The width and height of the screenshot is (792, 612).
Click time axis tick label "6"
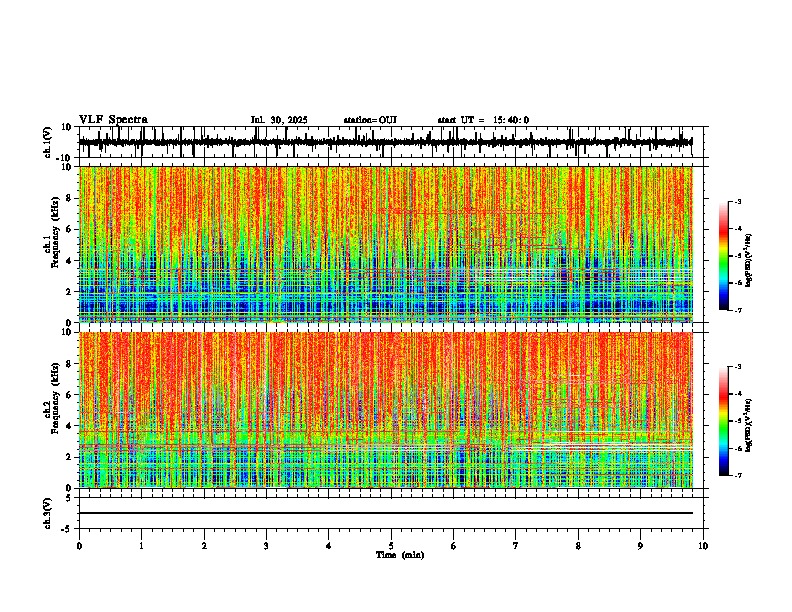click(x=454, y=546)
